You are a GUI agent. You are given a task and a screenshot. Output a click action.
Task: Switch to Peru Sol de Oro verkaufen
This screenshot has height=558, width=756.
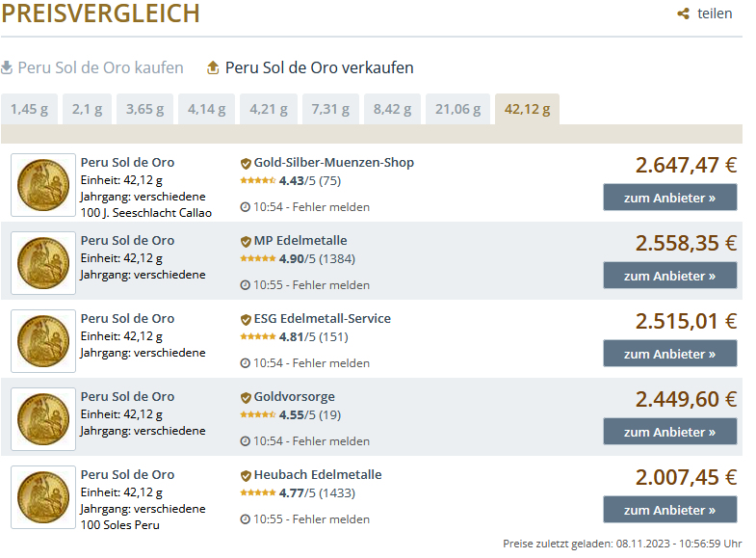pos(319,67)
